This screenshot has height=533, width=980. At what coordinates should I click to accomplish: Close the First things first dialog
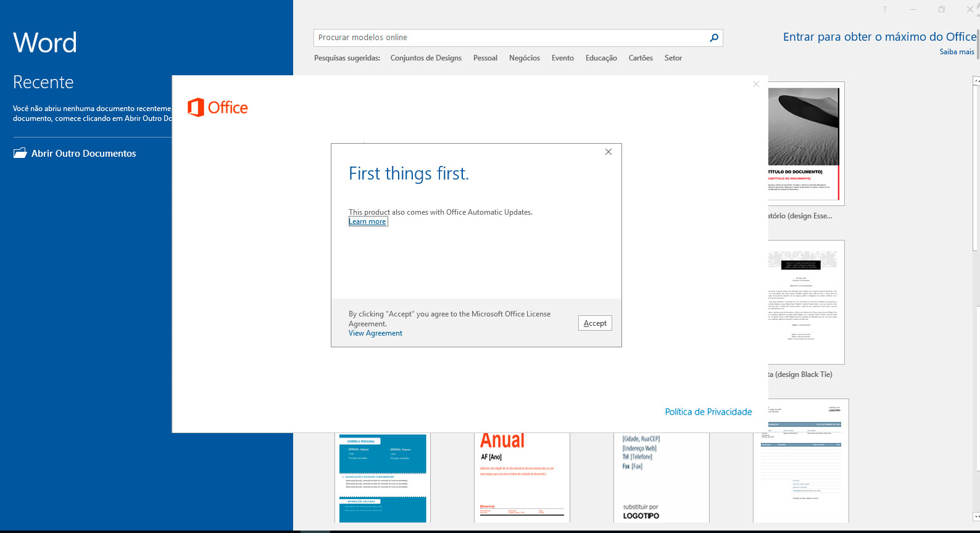pos(608,152)
